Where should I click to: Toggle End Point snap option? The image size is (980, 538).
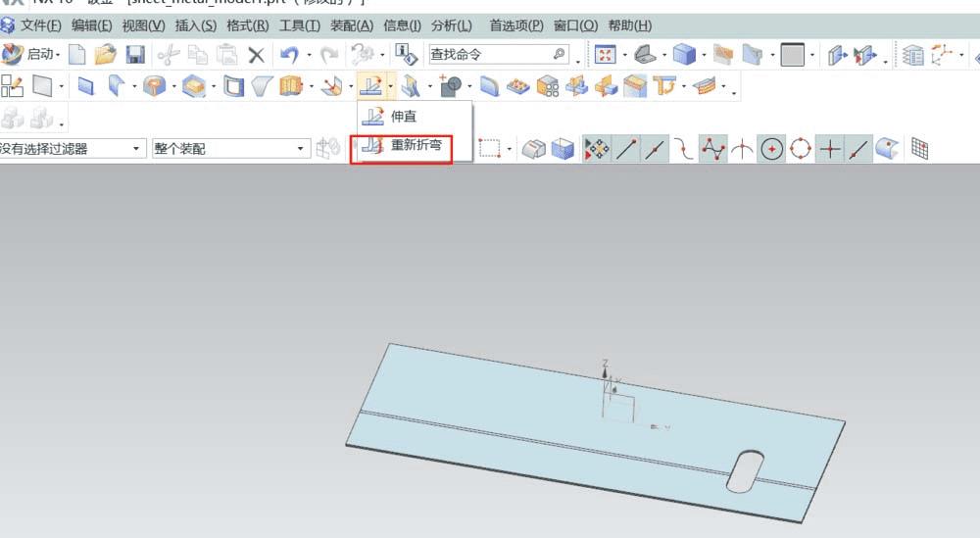coord(627,149)
